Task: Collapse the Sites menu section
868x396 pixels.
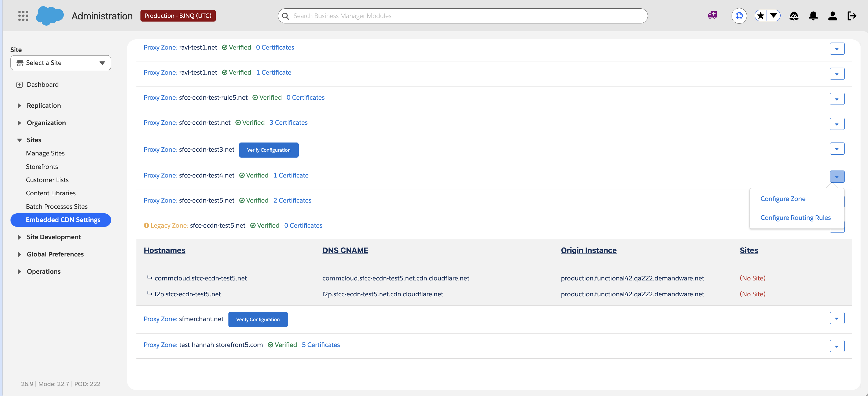Action: (x=20, y=140)
